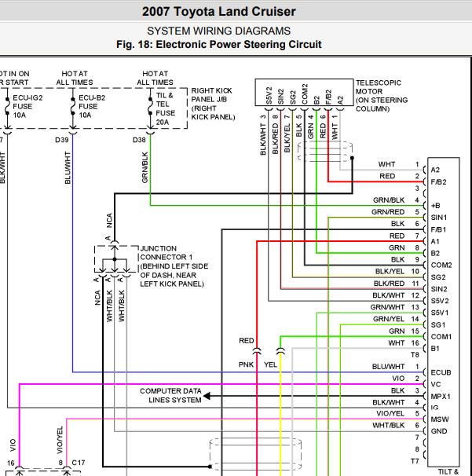Click the "Fig. 18: Electronic Power Steering Circuit" caption
This screenshot has height=476, width=472.
click(219, 44)
